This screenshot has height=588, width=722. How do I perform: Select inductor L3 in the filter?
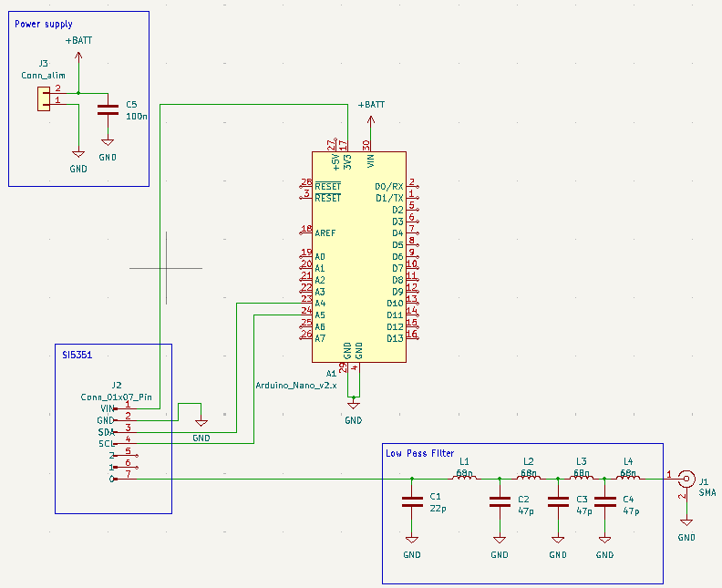coord(582,476)
